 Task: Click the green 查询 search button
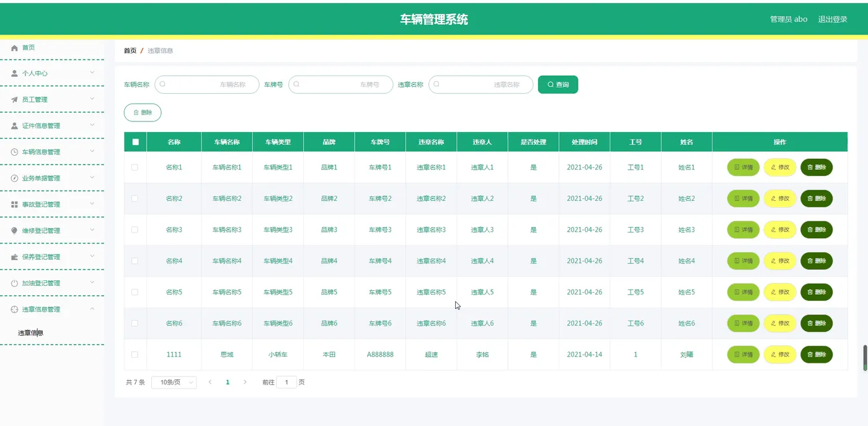(x=558, y=84)
